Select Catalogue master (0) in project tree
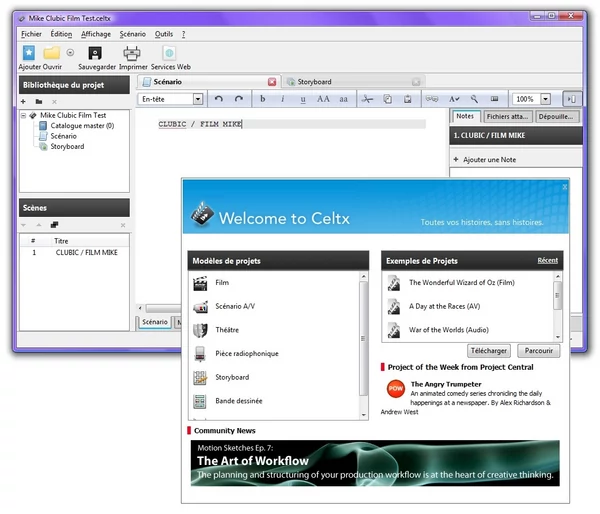This screenshot has height=514, width=600. pos(82,126)
